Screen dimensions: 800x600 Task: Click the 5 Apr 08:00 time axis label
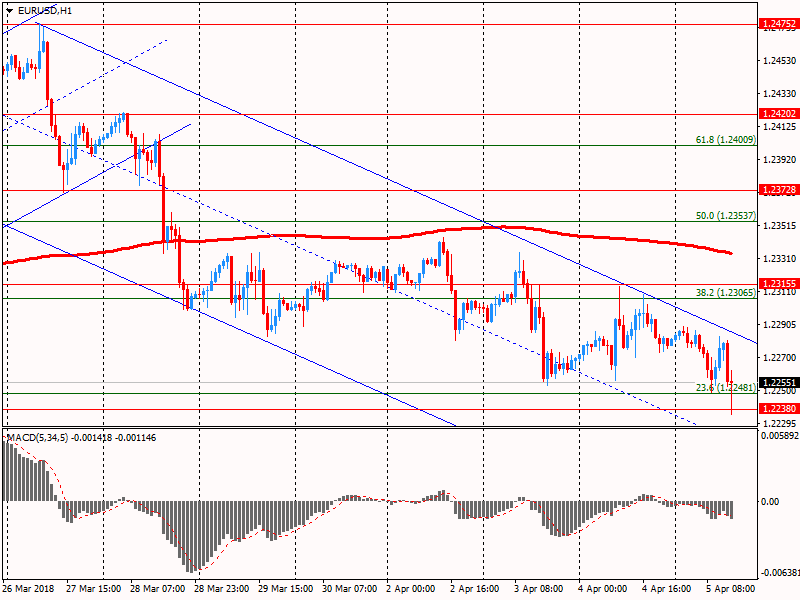coord(730,589)
